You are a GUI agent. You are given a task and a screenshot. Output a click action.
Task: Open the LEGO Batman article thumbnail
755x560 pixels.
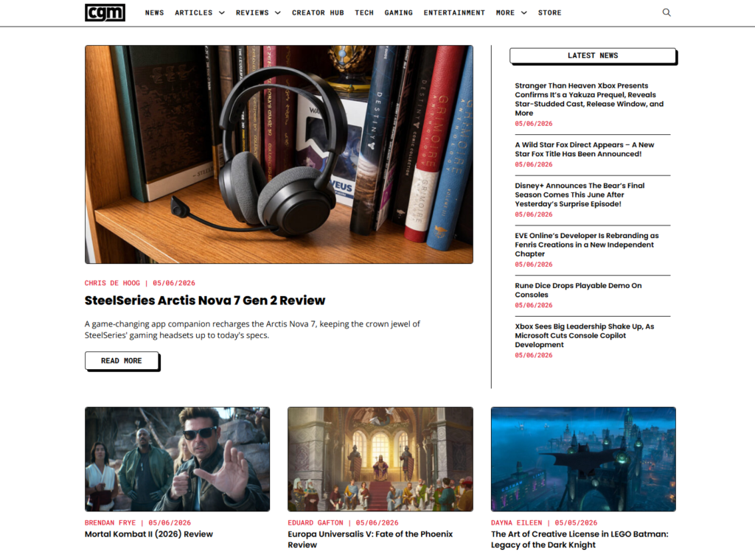[x=583, y=459]
